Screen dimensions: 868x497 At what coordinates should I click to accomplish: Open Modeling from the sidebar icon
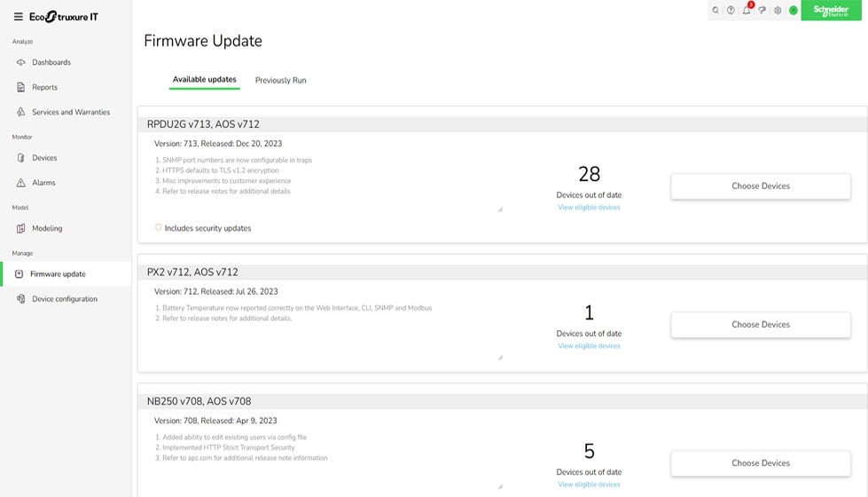[21, 229]
